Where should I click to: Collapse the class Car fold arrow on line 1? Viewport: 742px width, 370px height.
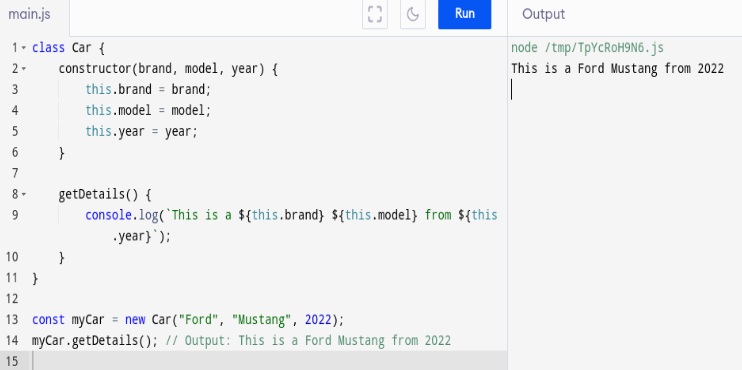pos(24,48)
